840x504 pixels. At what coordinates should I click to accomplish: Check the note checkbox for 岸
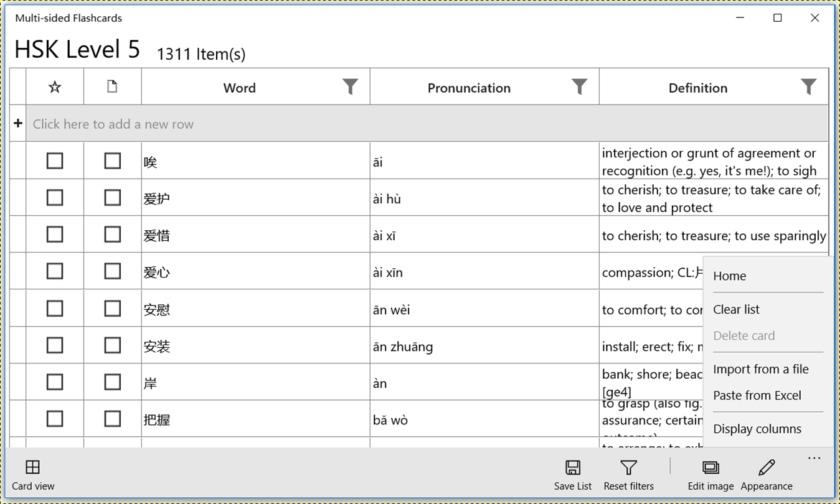112,382
